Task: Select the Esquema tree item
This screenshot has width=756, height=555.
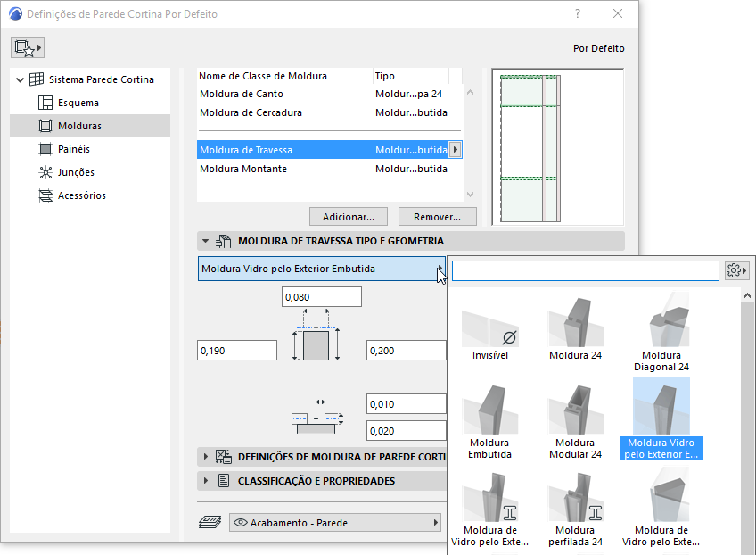Action: (78, 103)
